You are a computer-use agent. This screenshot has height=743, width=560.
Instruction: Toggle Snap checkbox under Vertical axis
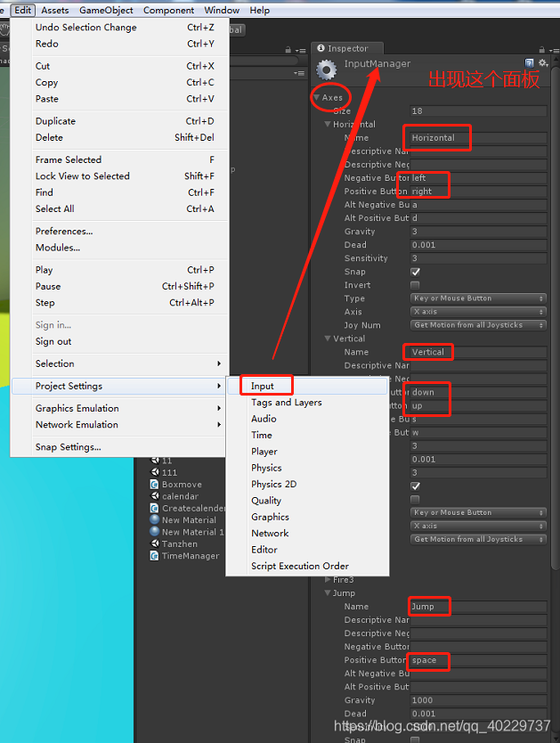pos(415,486)
